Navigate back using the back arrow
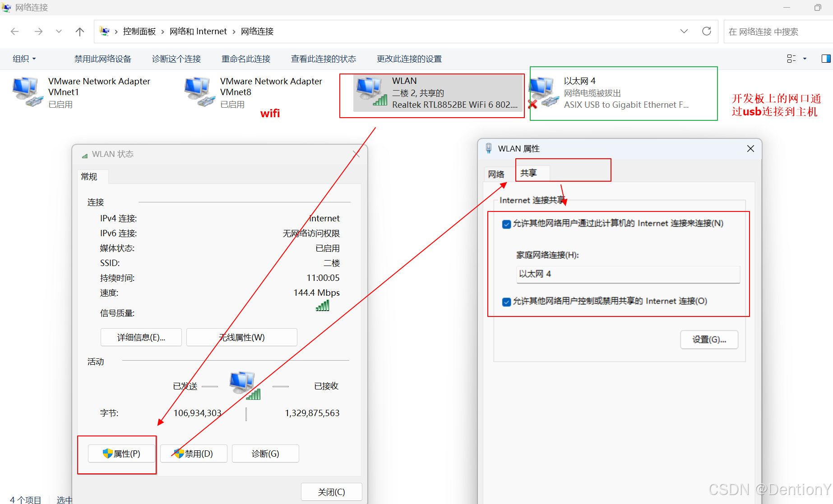 coord(15,31)
